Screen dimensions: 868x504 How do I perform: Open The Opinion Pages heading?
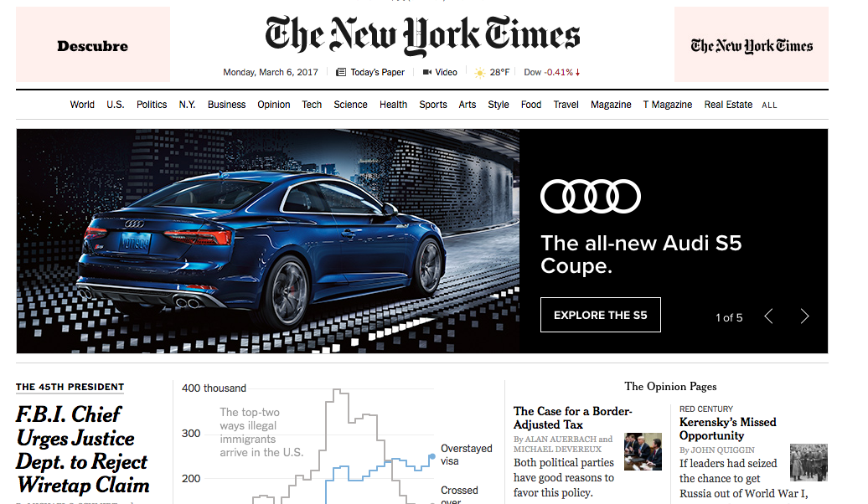670,386
